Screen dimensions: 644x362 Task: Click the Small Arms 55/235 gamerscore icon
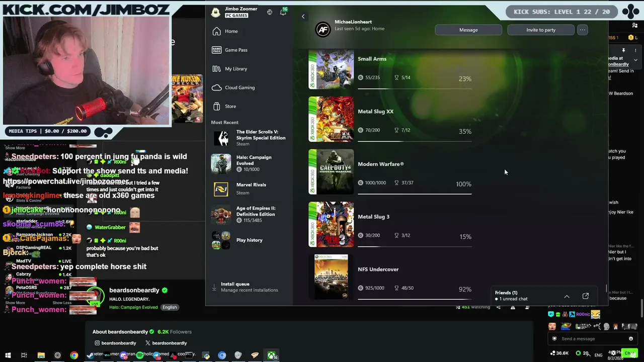point(360,78)
